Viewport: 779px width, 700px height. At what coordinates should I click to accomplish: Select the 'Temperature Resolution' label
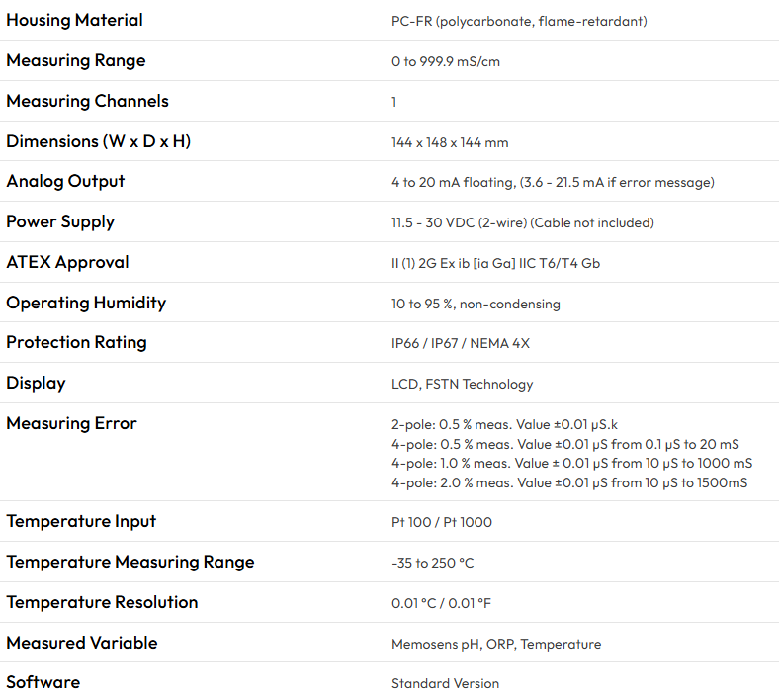click(102, 602)
